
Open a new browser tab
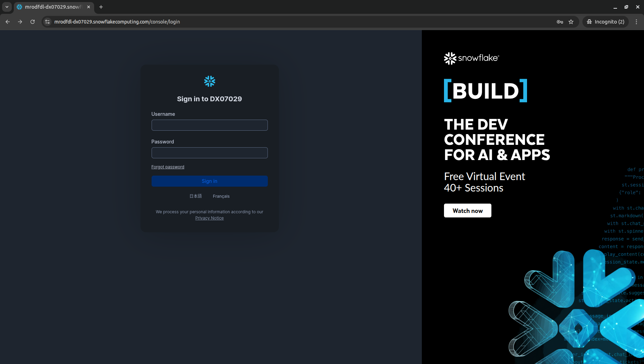pos(101,7)
